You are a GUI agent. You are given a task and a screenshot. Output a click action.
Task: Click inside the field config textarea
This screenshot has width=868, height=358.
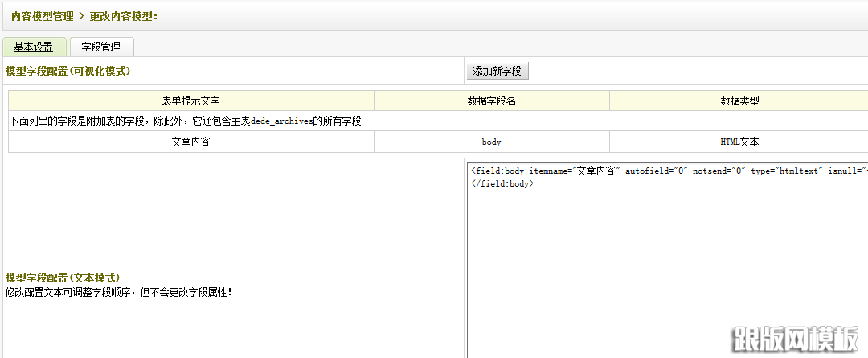coord(668,261)
